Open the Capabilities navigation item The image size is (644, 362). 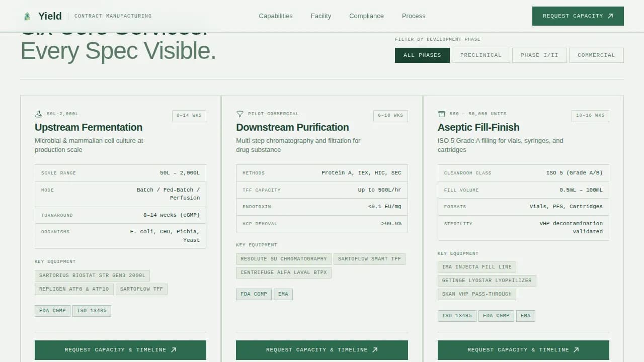tap(276, 16)
